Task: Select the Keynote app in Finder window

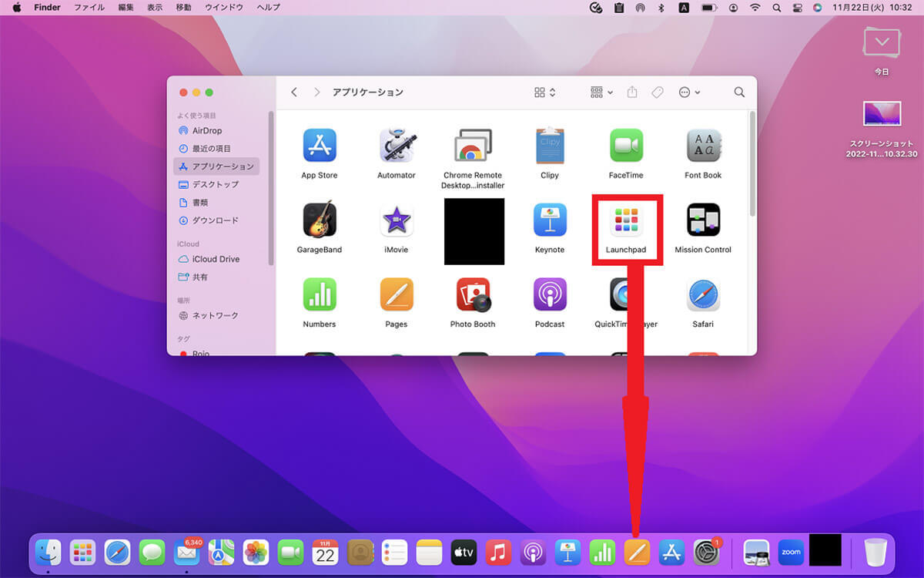Action: point(550,220)
